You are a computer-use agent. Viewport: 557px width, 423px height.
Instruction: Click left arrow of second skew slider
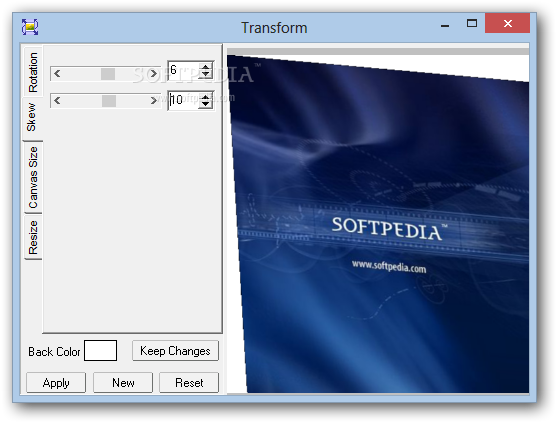pyautogui.click(x=57, y=101)
